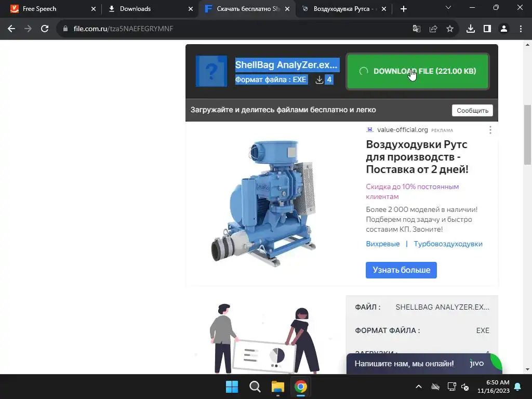Image resolution: width=532 pixels, height=399 pixels.
Task: Toggle the browser side panel
Action: click(487, 29)
